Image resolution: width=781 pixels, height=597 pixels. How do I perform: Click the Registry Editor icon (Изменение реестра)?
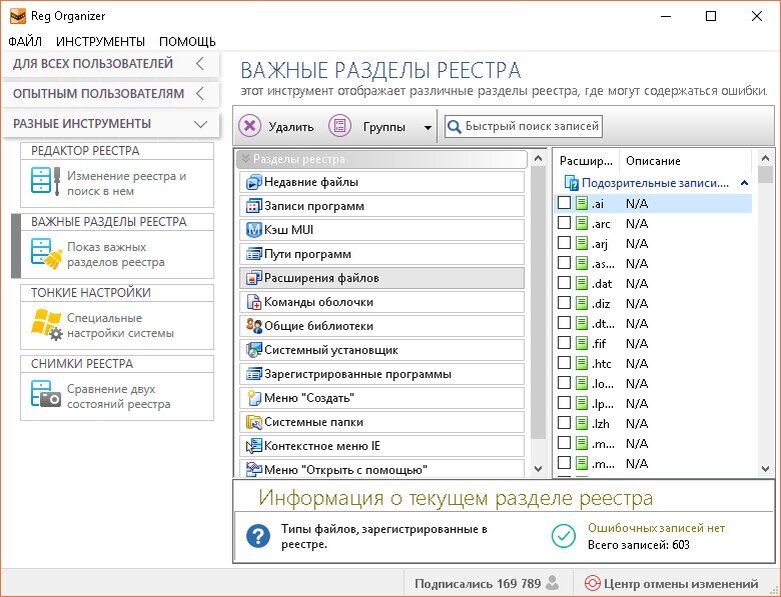click(x=45, y=180)
